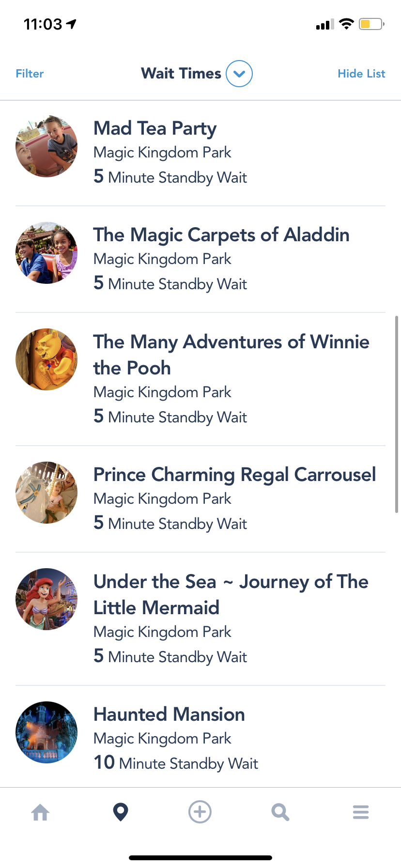This screenshot has height=868, width=401.
Task: Select Mad Tea Party thumbnail
Action: point(46,146)
